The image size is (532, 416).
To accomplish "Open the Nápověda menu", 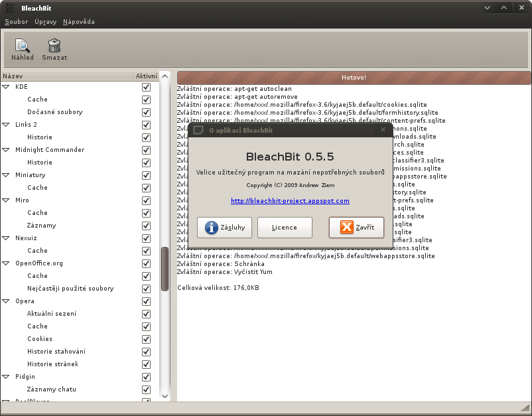I will point(79,21).
